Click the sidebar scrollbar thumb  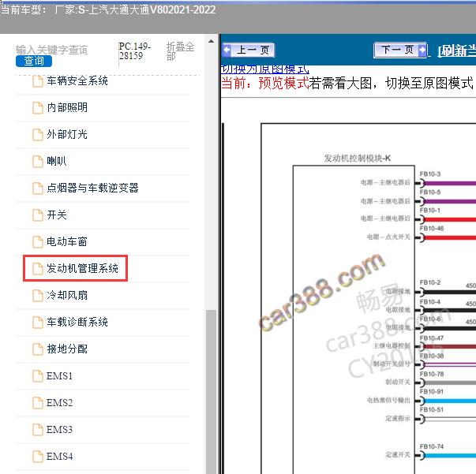pyautogui.click(x=211, y=391)
